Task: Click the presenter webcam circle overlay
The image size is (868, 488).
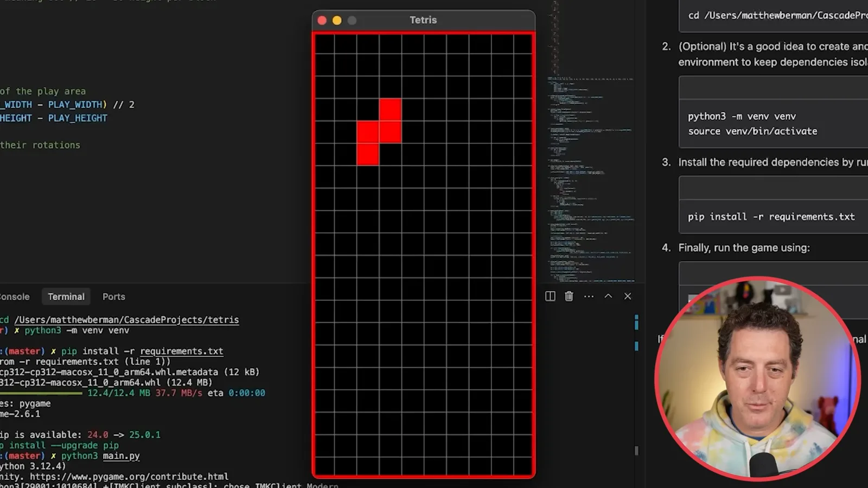Action: pos(757,378)
